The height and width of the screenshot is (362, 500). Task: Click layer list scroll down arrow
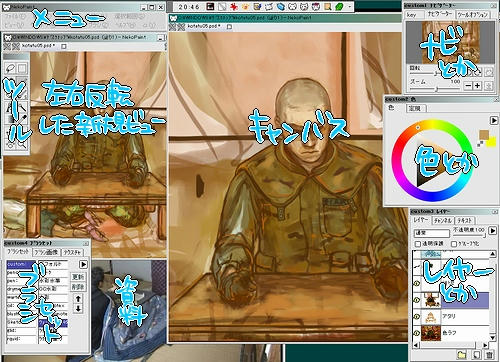click(x=492, y=337)
